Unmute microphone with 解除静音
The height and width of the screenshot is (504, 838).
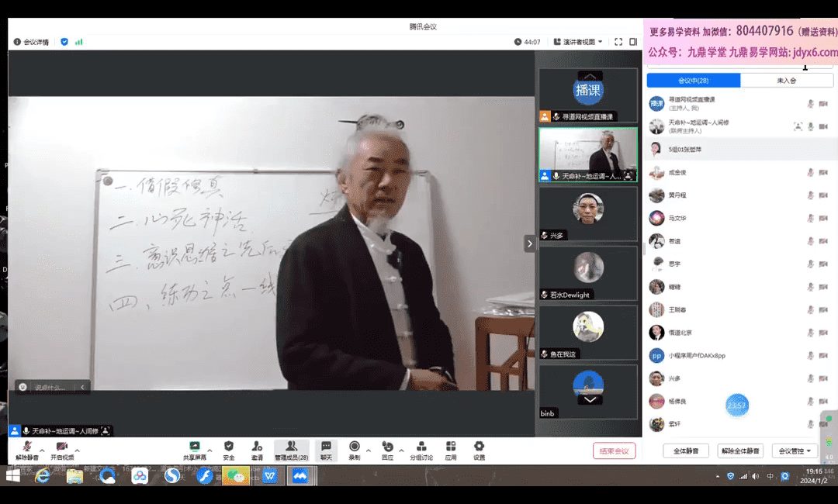point(27,450)
